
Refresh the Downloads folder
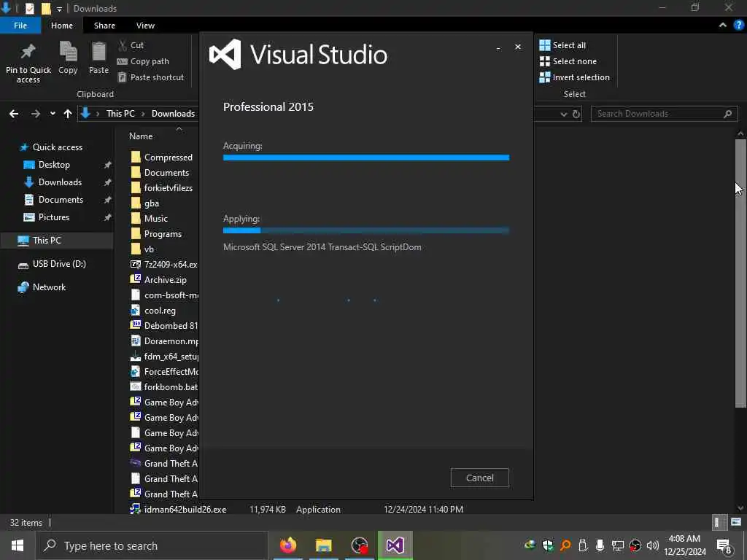pyautogui.click(x=576, y=114)
